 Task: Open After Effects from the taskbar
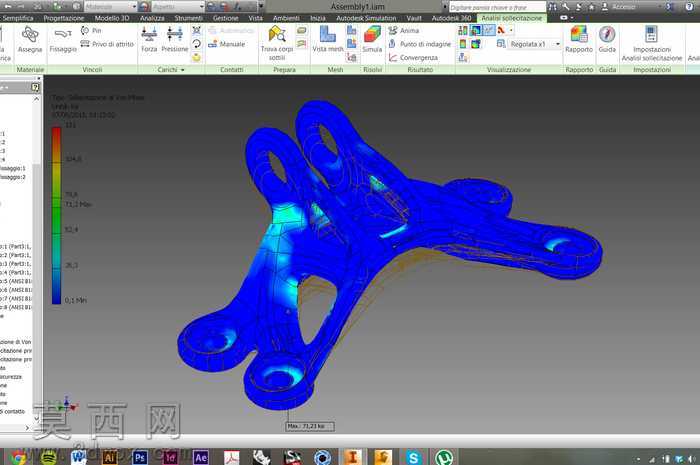(x=200, y=457)
